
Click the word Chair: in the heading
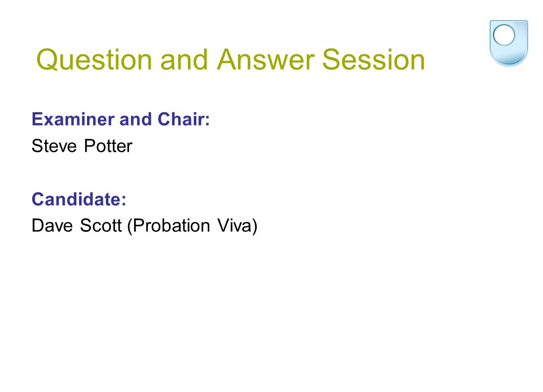183,119
